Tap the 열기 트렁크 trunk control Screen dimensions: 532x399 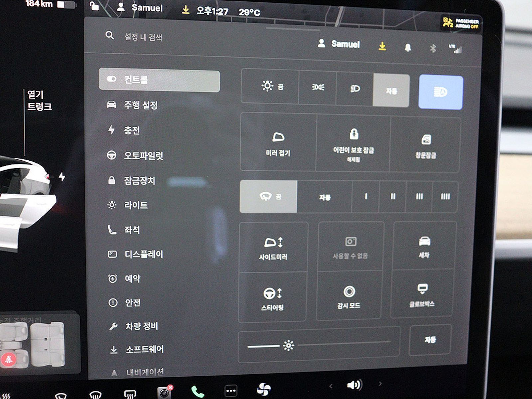click(x=39, y=101)
